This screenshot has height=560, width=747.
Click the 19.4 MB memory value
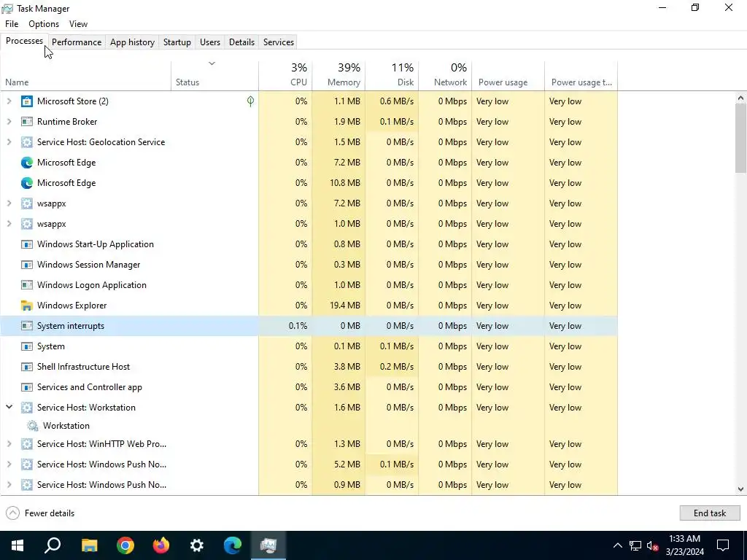(345, 306)
